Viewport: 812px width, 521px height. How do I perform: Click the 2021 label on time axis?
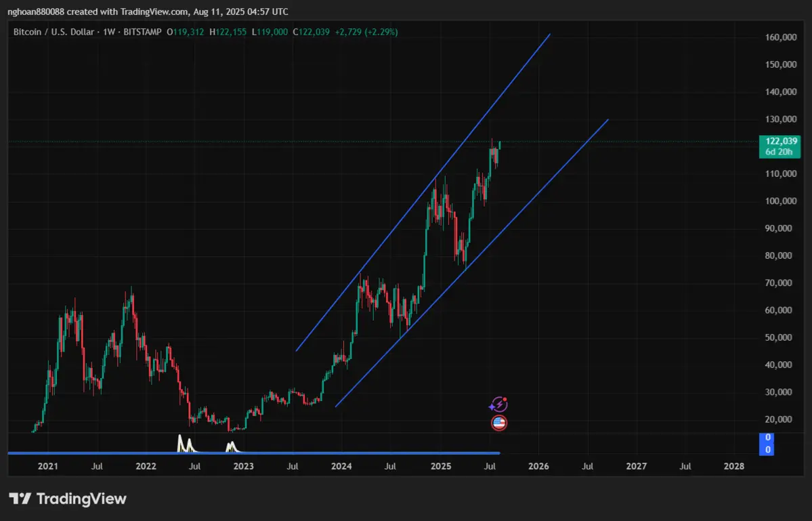tap(47, 466)
